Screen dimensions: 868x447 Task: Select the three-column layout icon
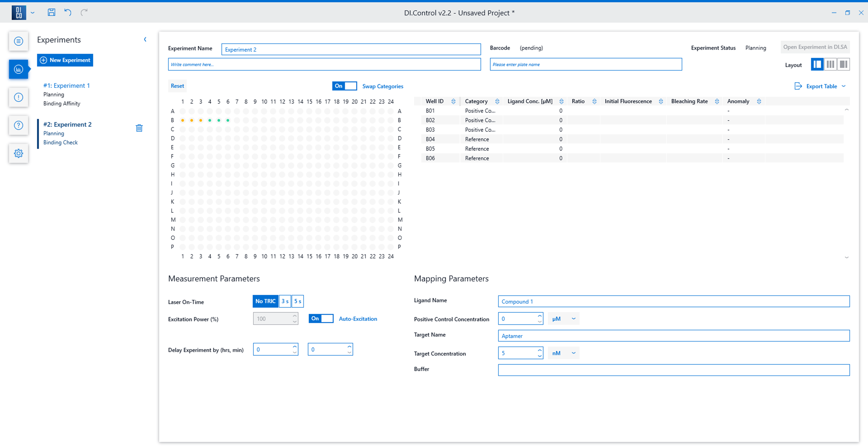pyautogui.click(x=830, y=64)
